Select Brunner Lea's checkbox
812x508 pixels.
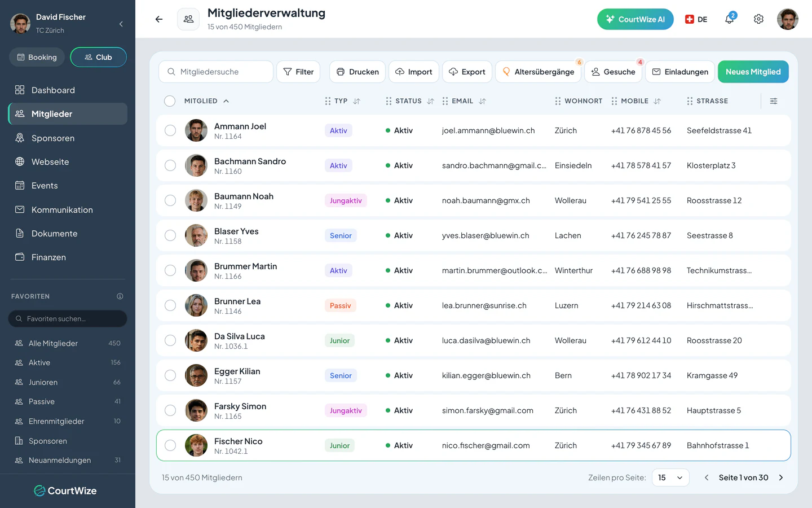[x=170, y=305]
